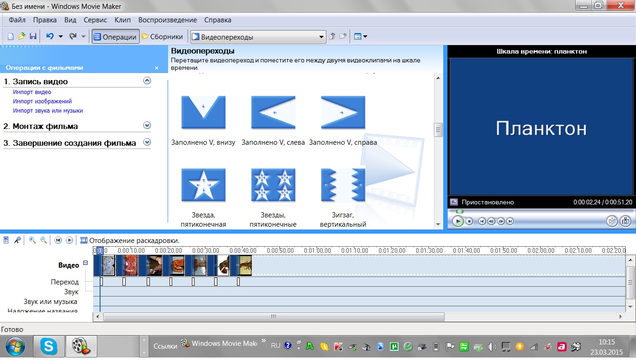
Task: Split the clip at the current frame
Action: pyautogui.click(x=612, y=222)
